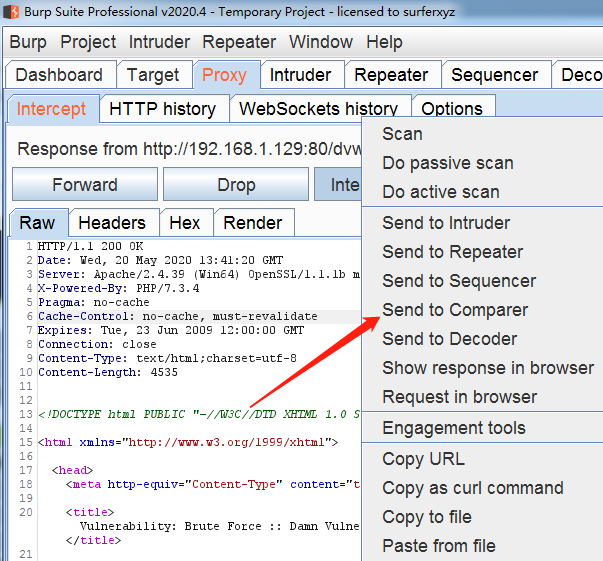This screenshot has height=561, width=603.
Task: Click the Pragma: no-cache line
Action: [x=93, y=302]
